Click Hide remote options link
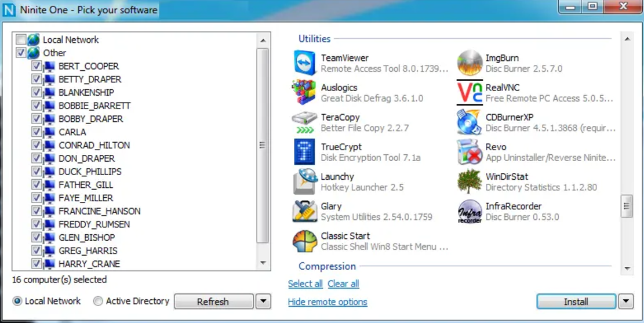The width and height of the screenshot is (644, 323). (x=328, y=302)
